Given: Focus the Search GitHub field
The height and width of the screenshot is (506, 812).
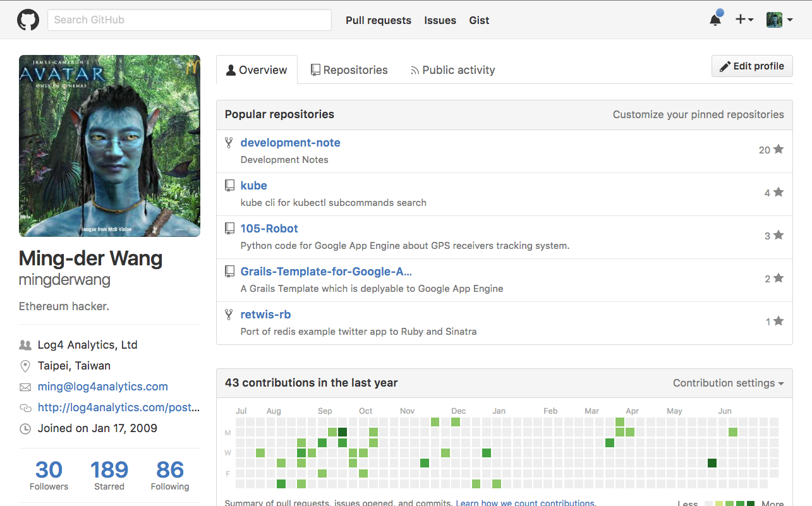Looking at the screenshot, I should (190, 20).
